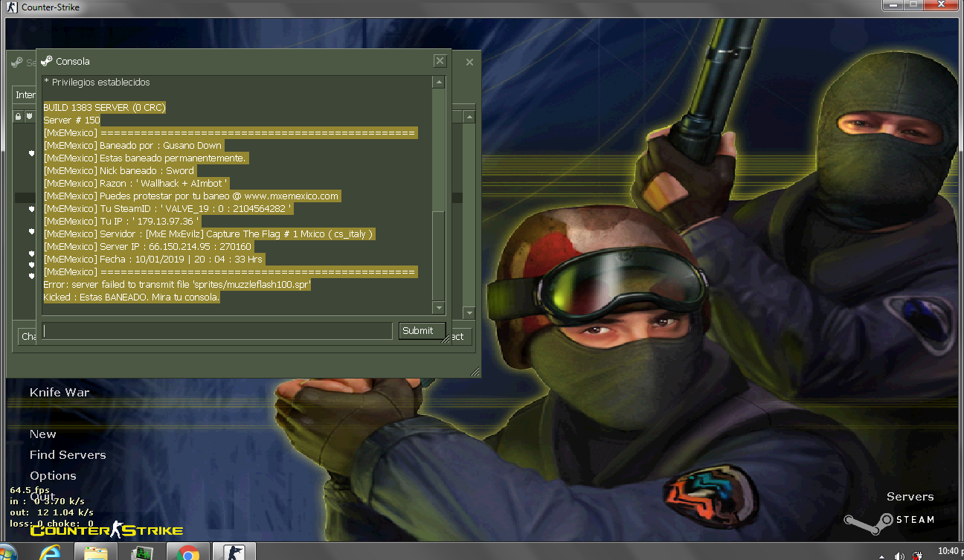
Task: Click the Counter-Strike logo
Action: [x=106, y=530]
